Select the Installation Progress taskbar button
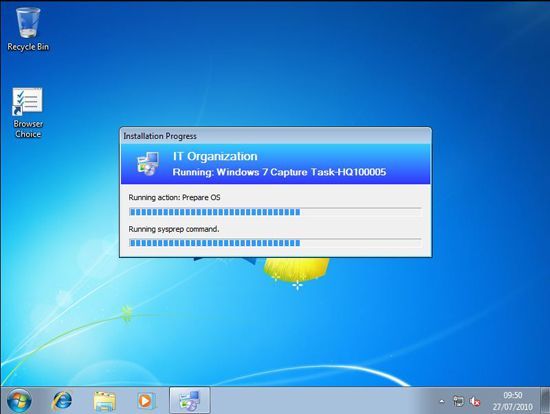The height and width of the screenshot is (414, 550). tap(190, 401)
